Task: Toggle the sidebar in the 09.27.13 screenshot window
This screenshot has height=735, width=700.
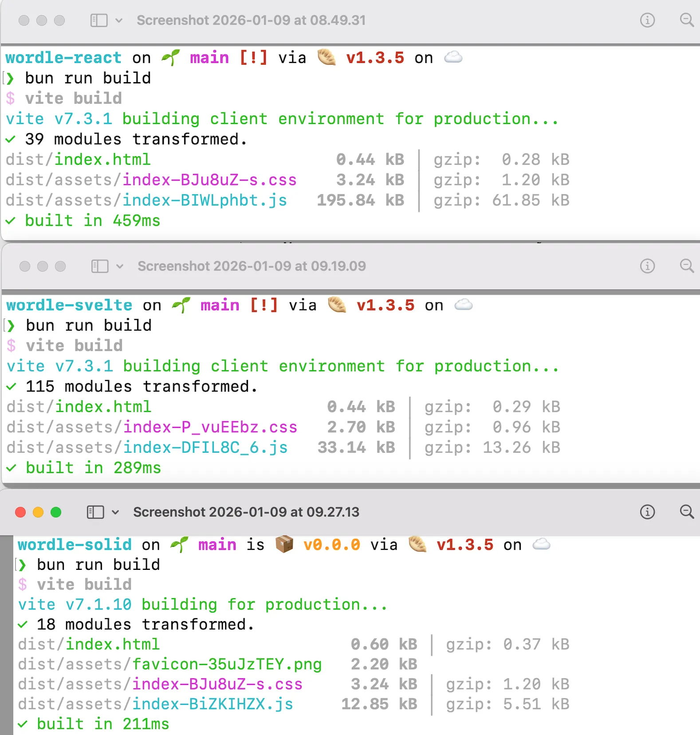Action: (x=95, y=512)
